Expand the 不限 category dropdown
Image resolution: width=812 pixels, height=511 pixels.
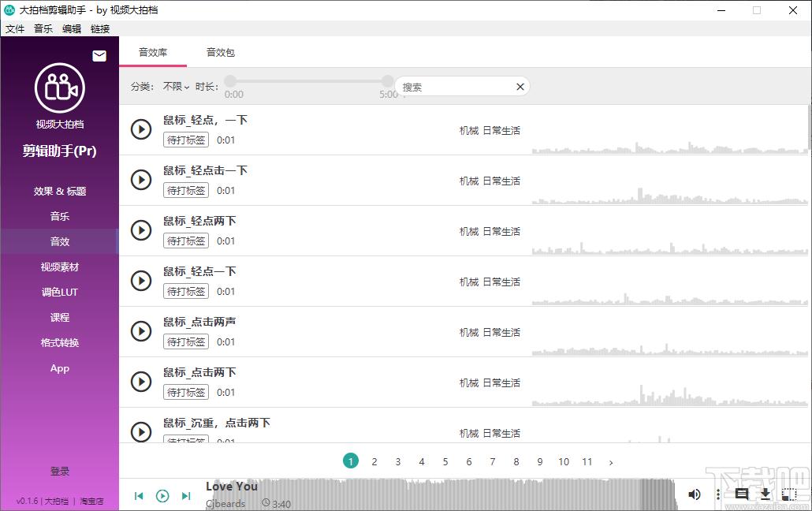[176, 87]
